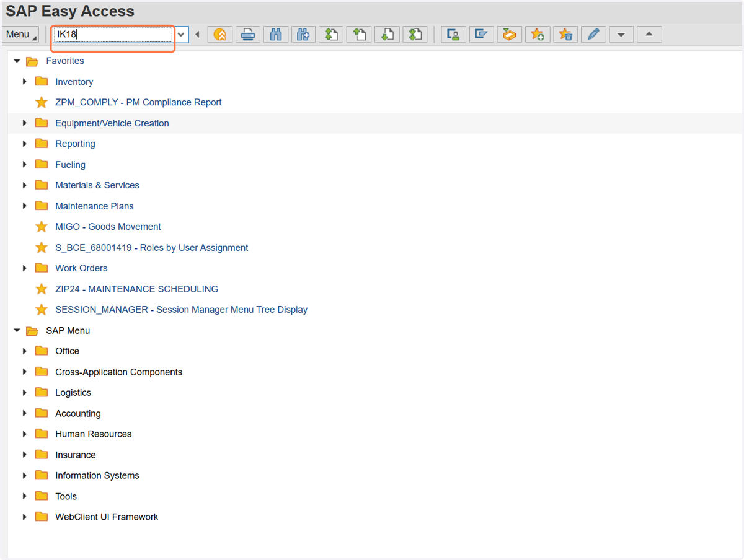Select the Inventory folder label
Screen dimensions: 744x560
point(74,82)
